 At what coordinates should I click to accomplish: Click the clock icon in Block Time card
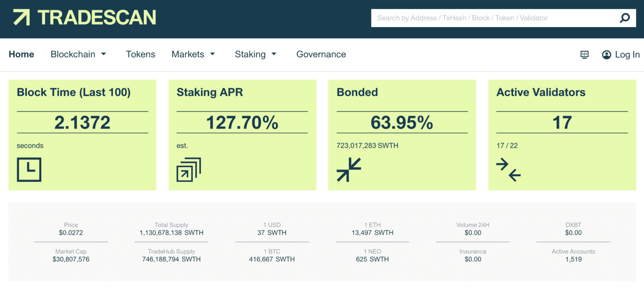tap(29, 170)
